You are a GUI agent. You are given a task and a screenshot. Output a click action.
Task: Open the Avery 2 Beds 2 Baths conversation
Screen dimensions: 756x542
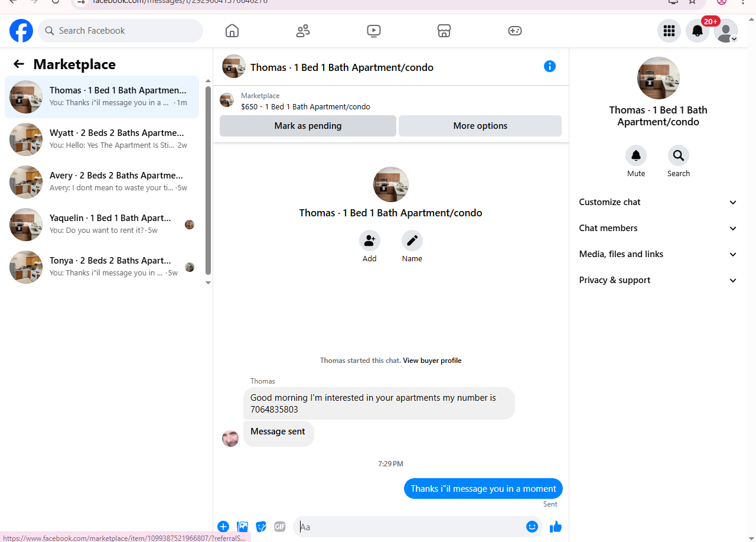[x=102, y=182]
